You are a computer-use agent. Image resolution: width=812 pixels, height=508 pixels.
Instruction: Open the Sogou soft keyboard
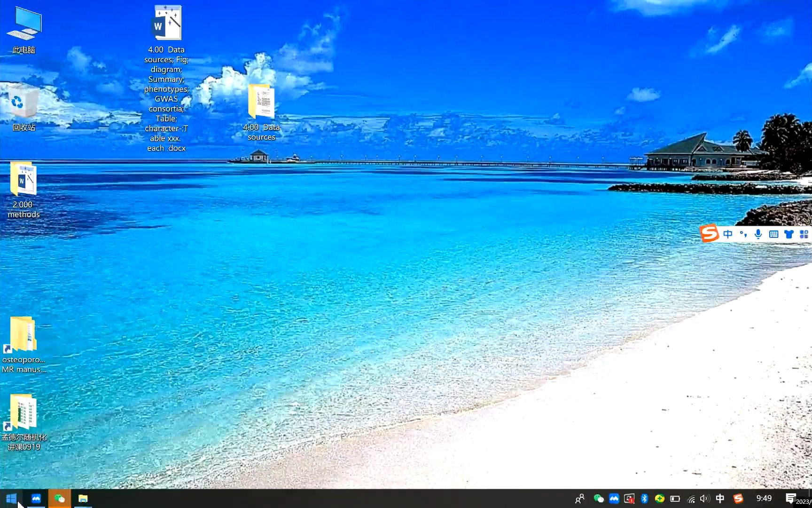coord(773,234)
